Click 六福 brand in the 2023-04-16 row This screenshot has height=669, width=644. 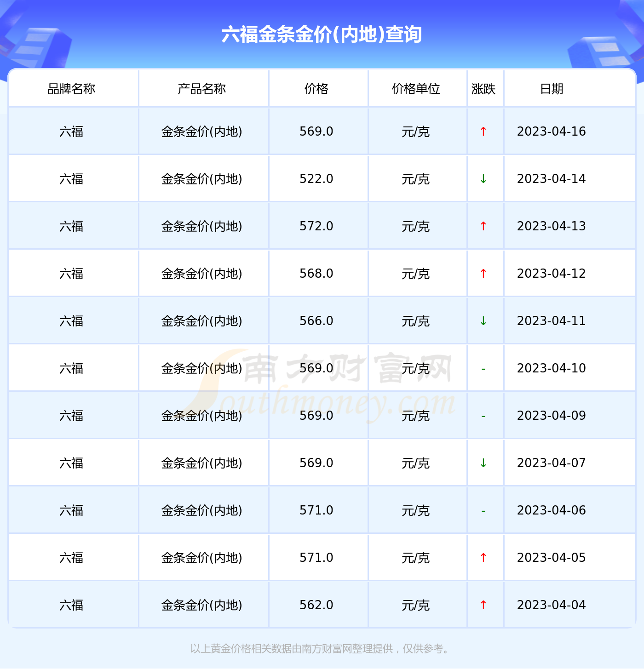[x=71, y=132]
